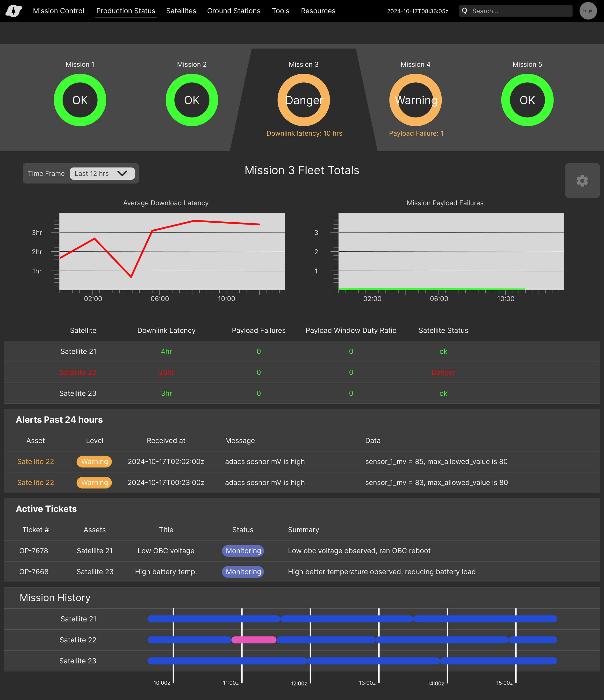Open the Tools menu
Screen dimensions: 604x700
(x=280, y=11)
